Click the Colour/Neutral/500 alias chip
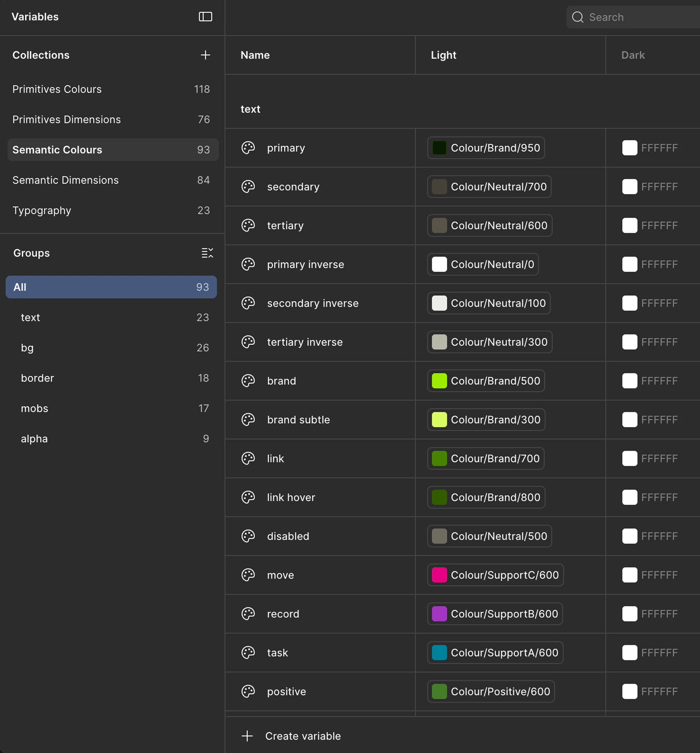Screen dimensions: 700x753 pyautogui.click(x=489, y=536)
